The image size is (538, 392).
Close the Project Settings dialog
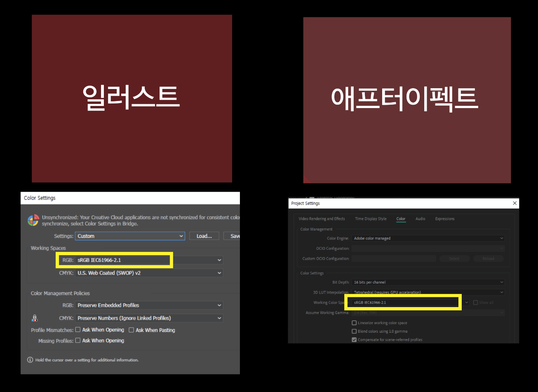pos(515,203)
